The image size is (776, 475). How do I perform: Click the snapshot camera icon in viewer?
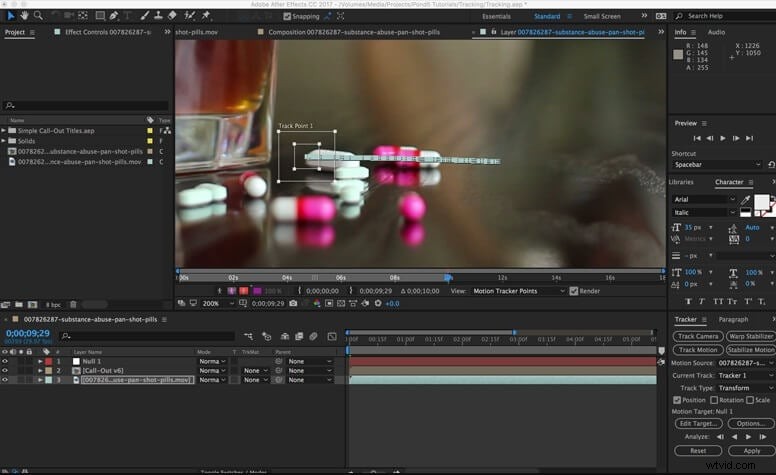tap(293, 303)
